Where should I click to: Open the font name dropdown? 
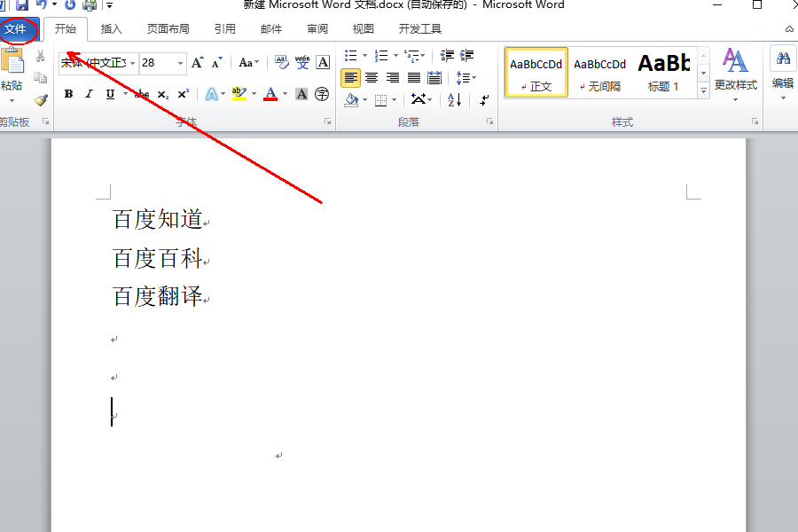click(x=132, y=63)
